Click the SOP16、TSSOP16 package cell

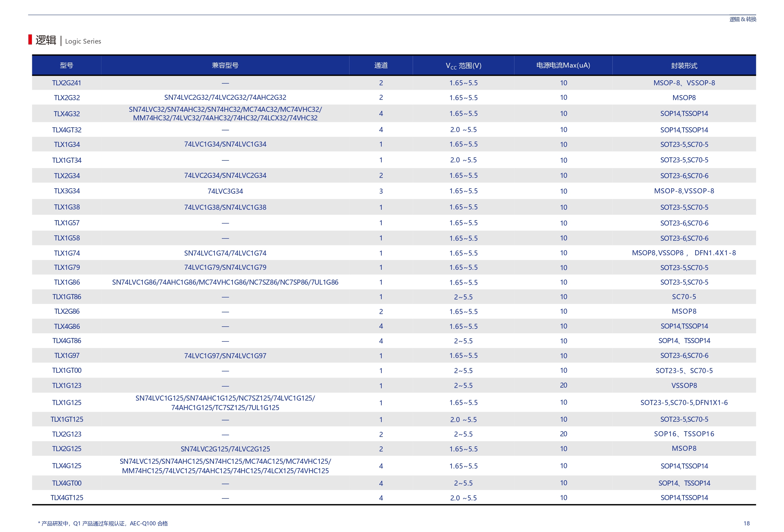[x=684, y=434]
